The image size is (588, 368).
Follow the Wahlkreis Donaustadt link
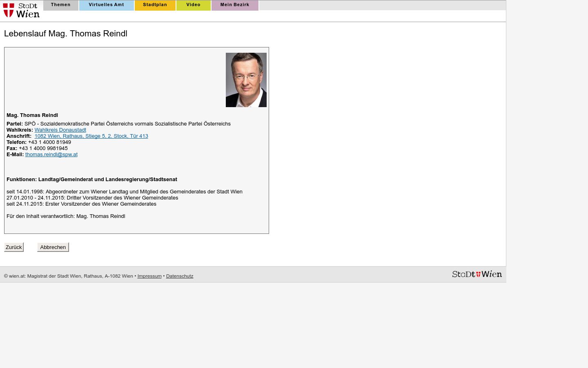tap(60, 130)
